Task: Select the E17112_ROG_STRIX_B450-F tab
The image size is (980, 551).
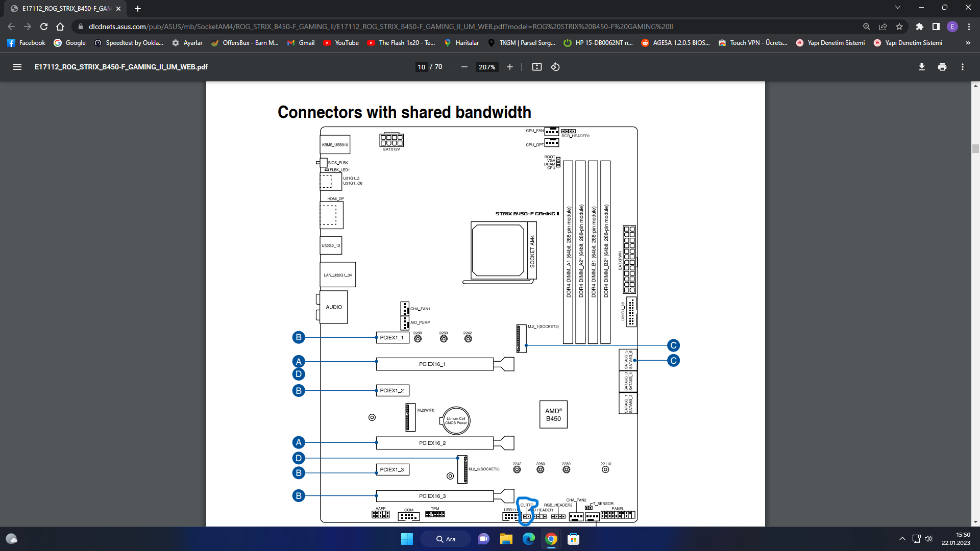Action: click(x=66, y=9)
